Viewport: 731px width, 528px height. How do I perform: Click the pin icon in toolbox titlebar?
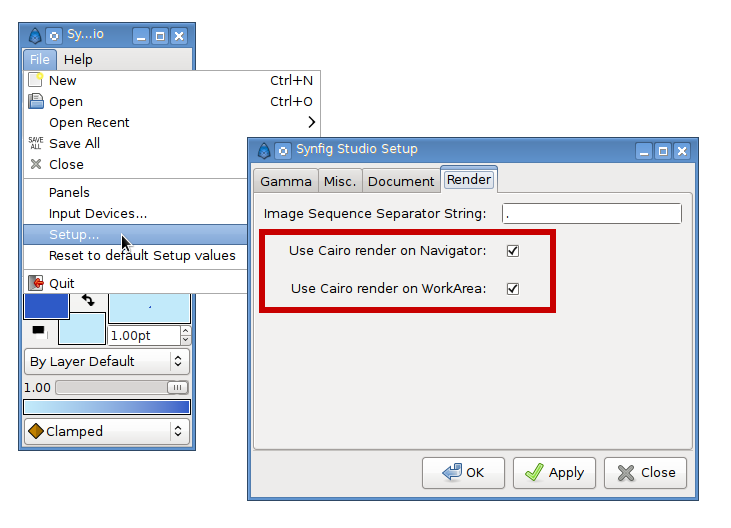click(x=54, y=36)
